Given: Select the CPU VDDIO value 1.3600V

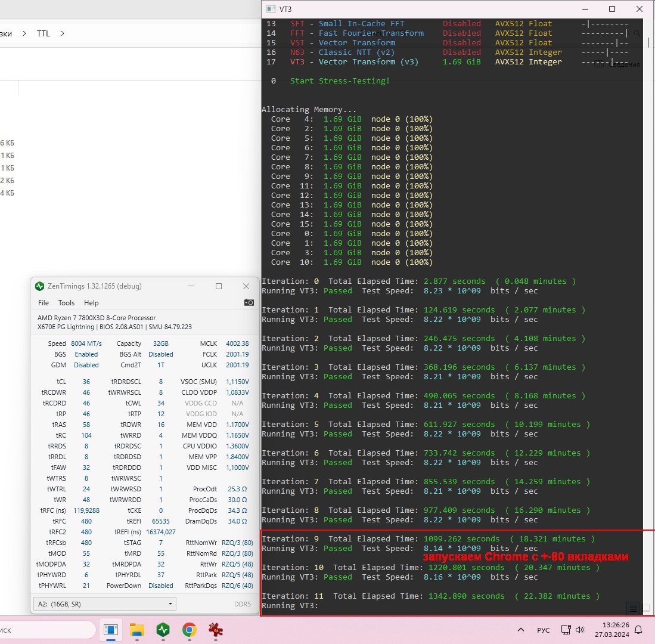Looking at the screenshot, I should point(237,447).
